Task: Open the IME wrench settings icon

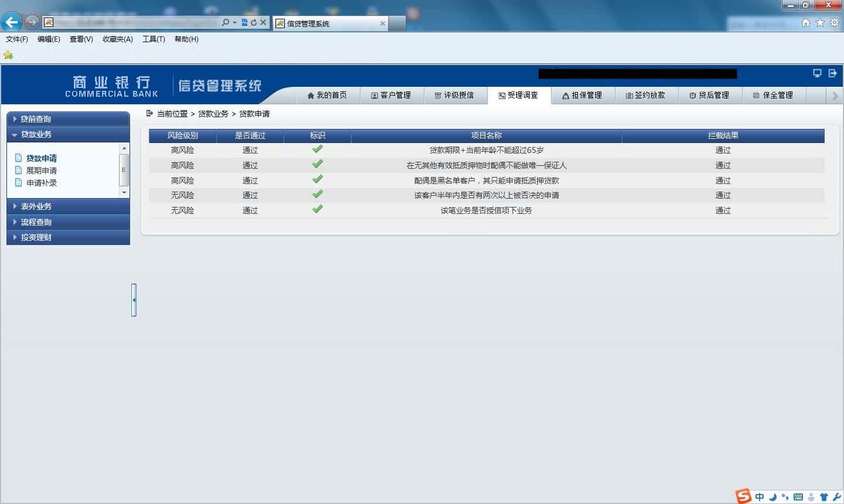Action: [x=836, y=497]
